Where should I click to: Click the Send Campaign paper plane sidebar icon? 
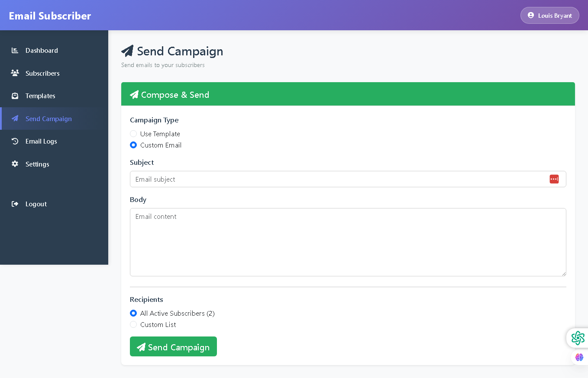tap(14, 119)
